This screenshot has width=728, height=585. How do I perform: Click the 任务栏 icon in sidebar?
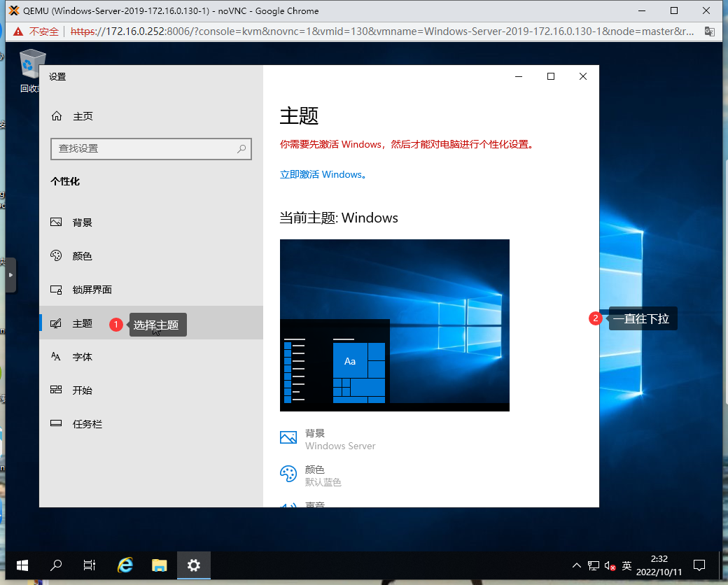pyautogui.click(x=56, y=423)
